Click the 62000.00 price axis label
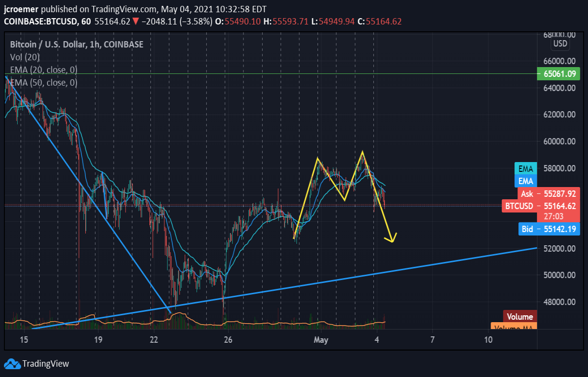The image size is (588, 377). click(x=559, y=115)
